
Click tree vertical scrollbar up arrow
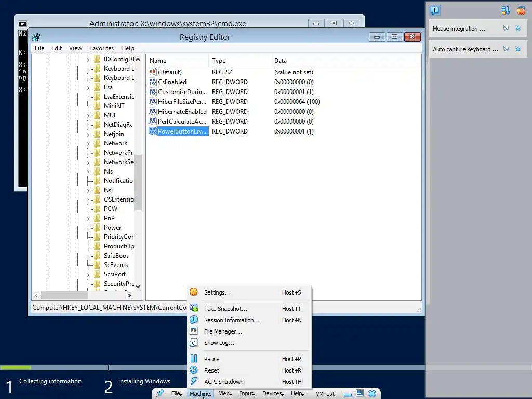(x=138, y=59)
